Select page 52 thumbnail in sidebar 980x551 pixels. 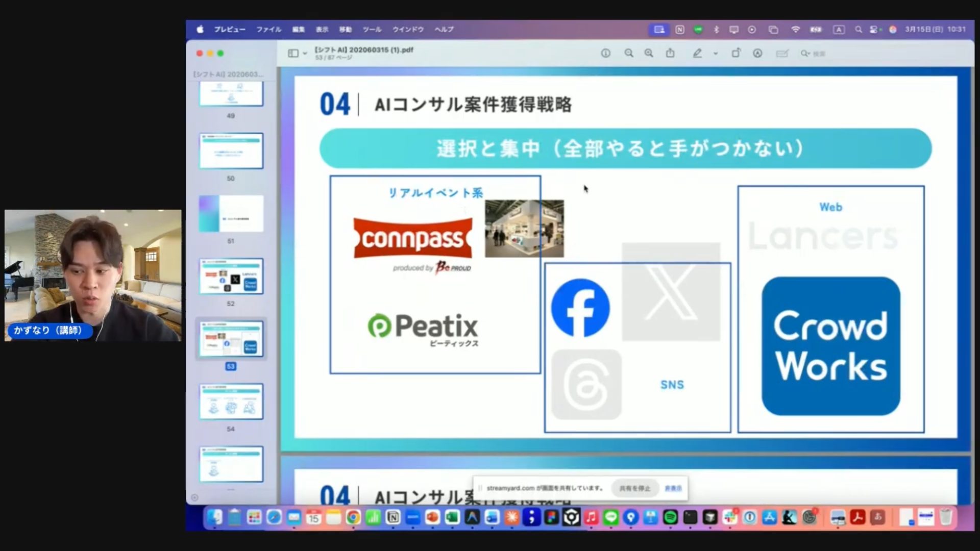[231, 276]
